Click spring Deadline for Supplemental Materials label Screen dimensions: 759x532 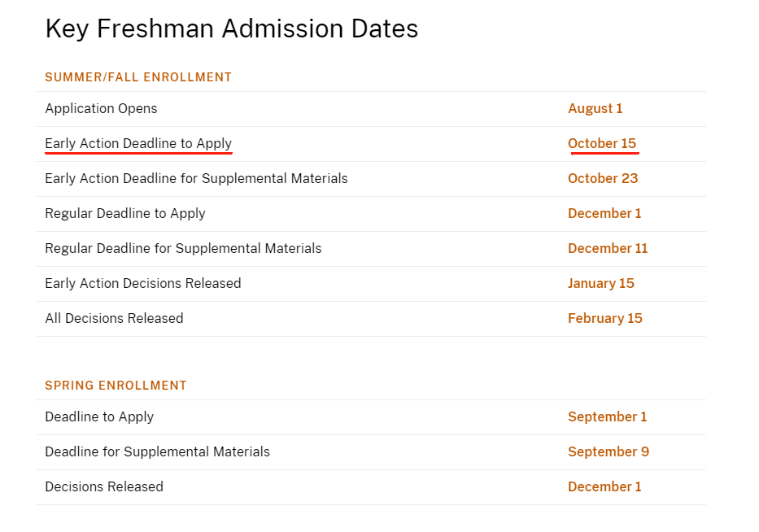(x=157, y=451)
